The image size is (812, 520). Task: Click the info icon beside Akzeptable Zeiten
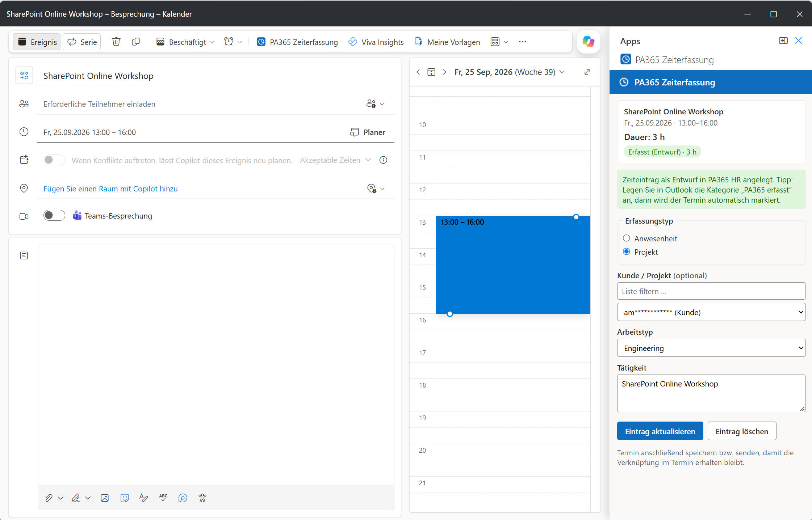pyautogui.click(x=383, y=160)
